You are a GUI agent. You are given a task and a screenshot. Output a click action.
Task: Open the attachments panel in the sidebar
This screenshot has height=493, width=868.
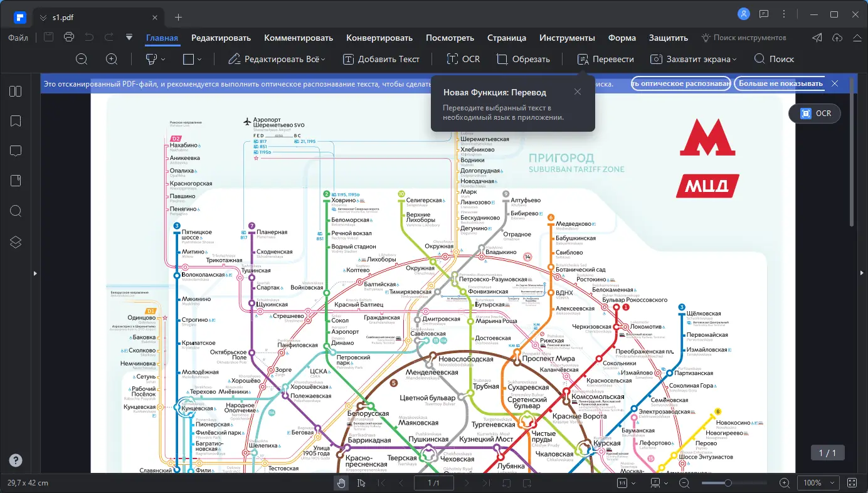(x=16, y=181)
